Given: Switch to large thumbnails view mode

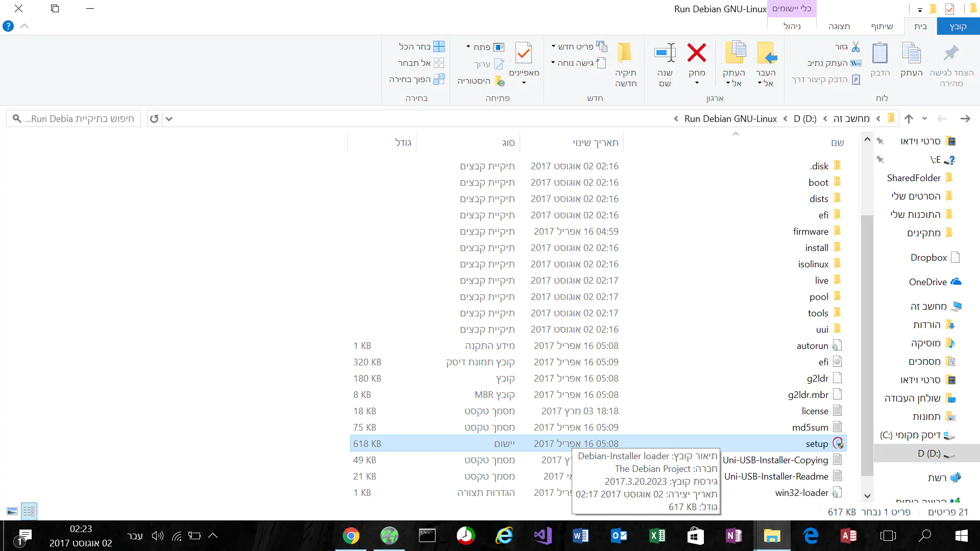Looking at the screenshot, I should [12, 511].
